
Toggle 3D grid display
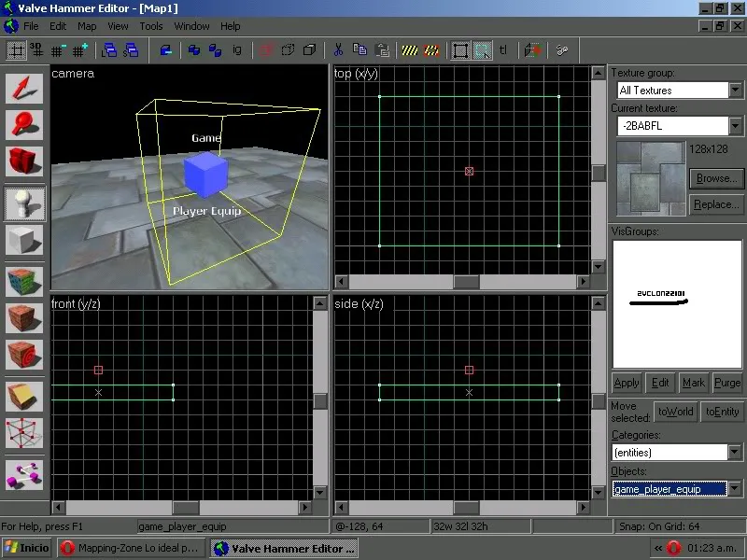pyautogui.click(x=36, y=50)
